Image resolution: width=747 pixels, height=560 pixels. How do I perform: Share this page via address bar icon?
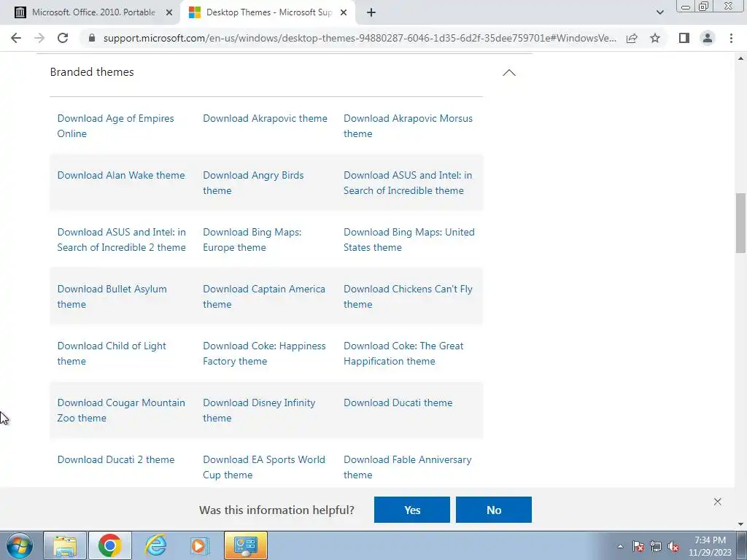click(x=632, y=38)
